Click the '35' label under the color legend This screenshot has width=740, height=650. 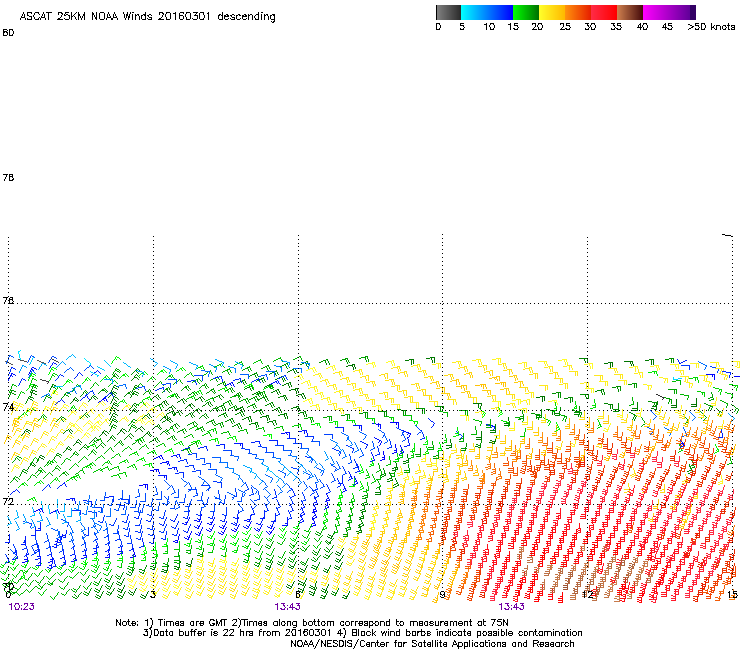pyautogui.click(x=616, y=27)
